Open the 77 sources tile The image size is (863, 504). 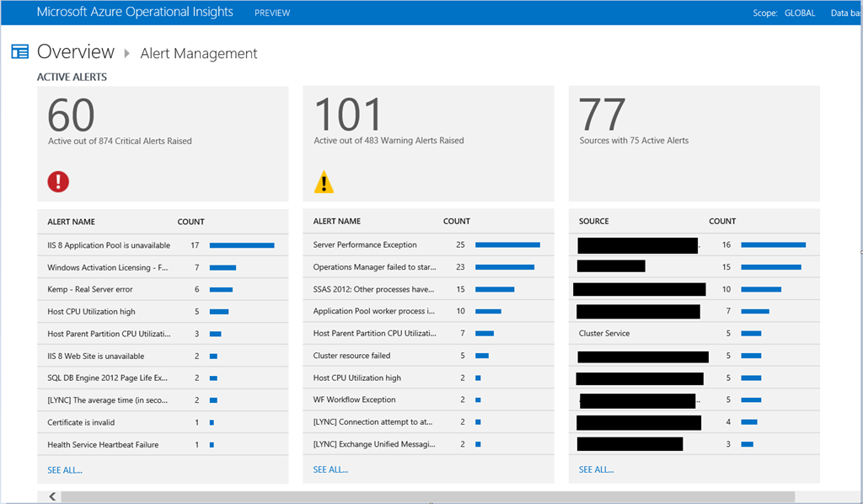[x=694, y=143]
